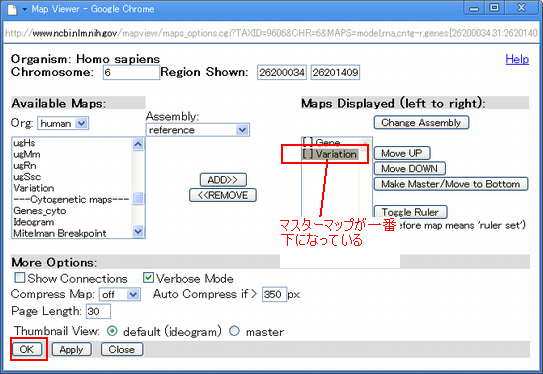Viewport: 543px width, 374px height.
Task: Click the Move UP button
Action: [402, 153]
